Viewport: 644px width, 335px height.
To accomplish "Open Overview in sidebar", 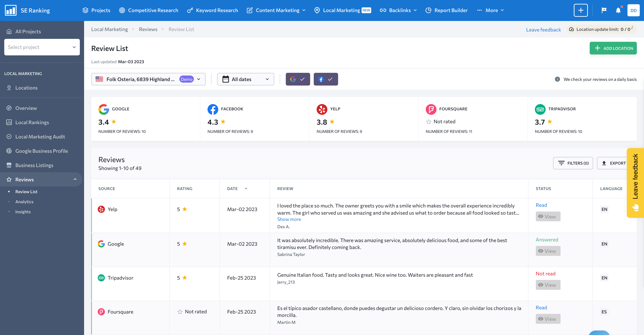I will 26,108.
